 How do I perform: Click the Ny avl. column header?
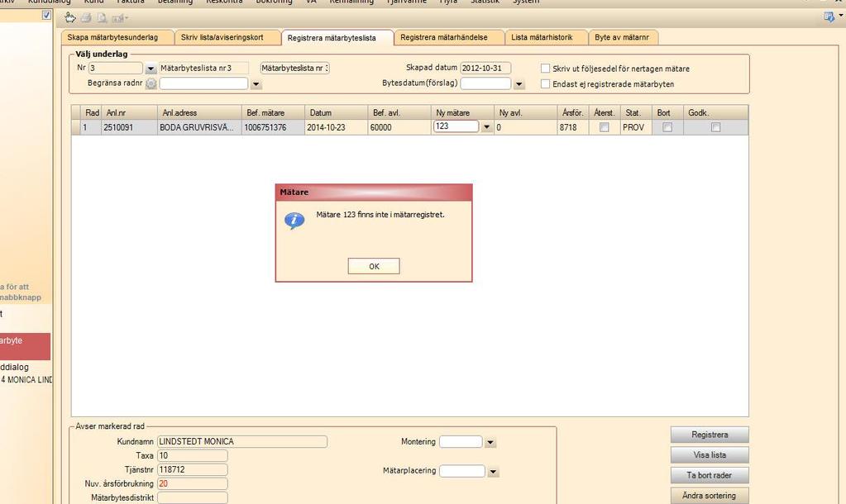click(525, 112)
